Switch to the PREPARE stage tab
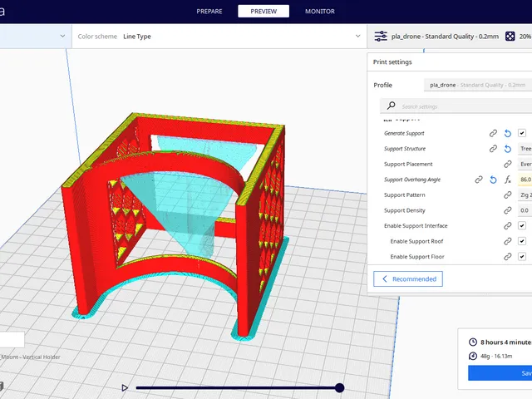 (209, 11)
